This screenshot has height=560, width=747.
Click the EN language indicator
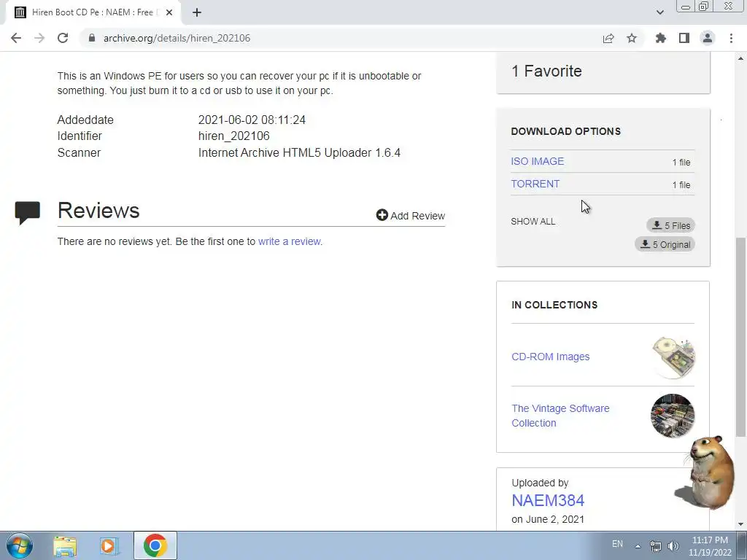click(617, 544)
